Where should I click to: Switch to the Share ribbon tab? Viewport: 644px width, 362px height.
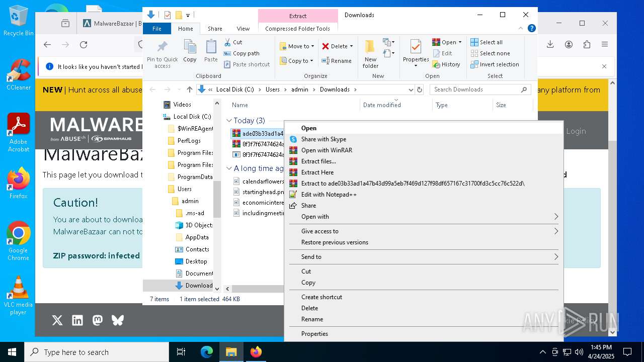pyautogui.click(x=215, y=29)
